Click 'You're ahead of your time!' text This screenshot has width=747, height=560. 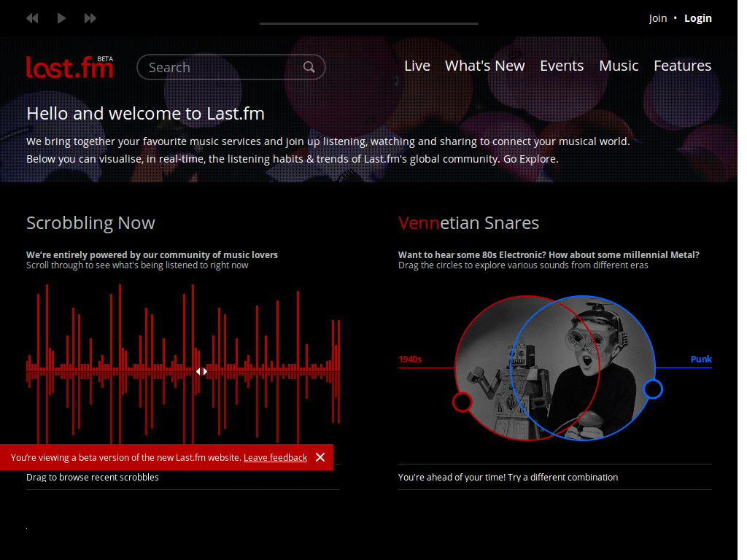[x=452, y=477]
